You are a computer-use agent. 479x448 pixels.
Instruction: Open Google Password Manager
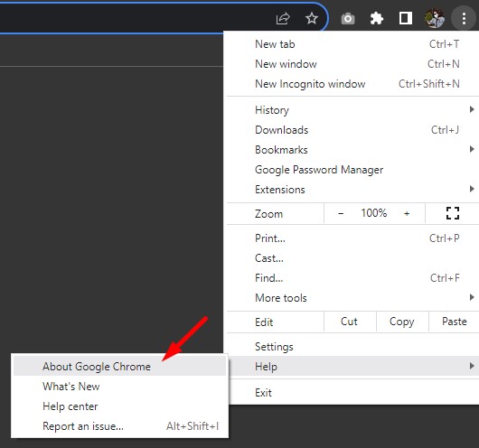352,170
